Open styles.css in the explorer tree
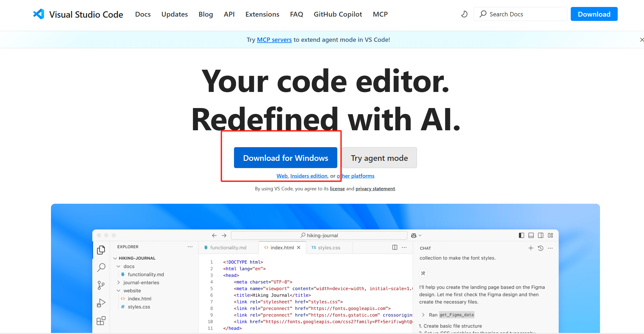 click(139, 307)
